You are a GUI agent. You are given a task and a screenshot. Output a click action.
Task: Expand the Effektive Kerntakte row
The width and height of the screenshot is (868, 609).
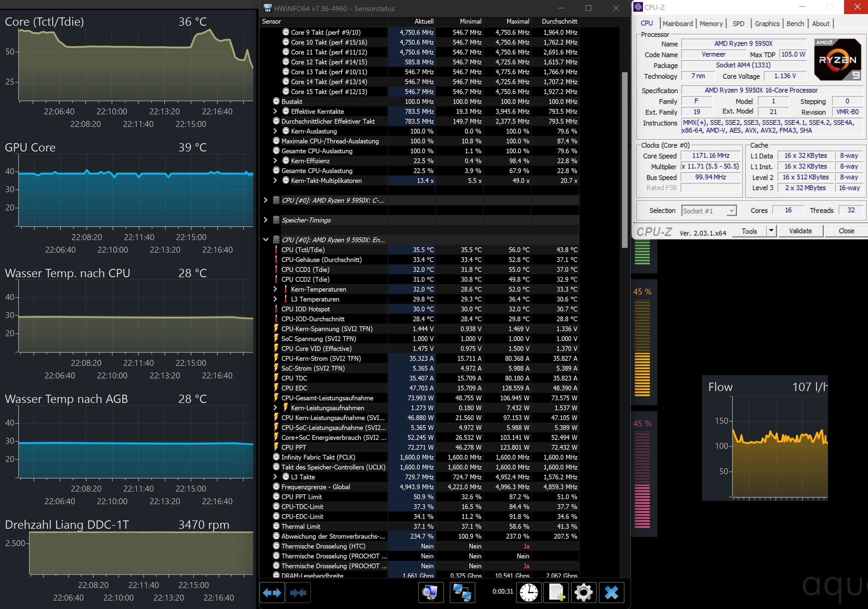point(275,111)
